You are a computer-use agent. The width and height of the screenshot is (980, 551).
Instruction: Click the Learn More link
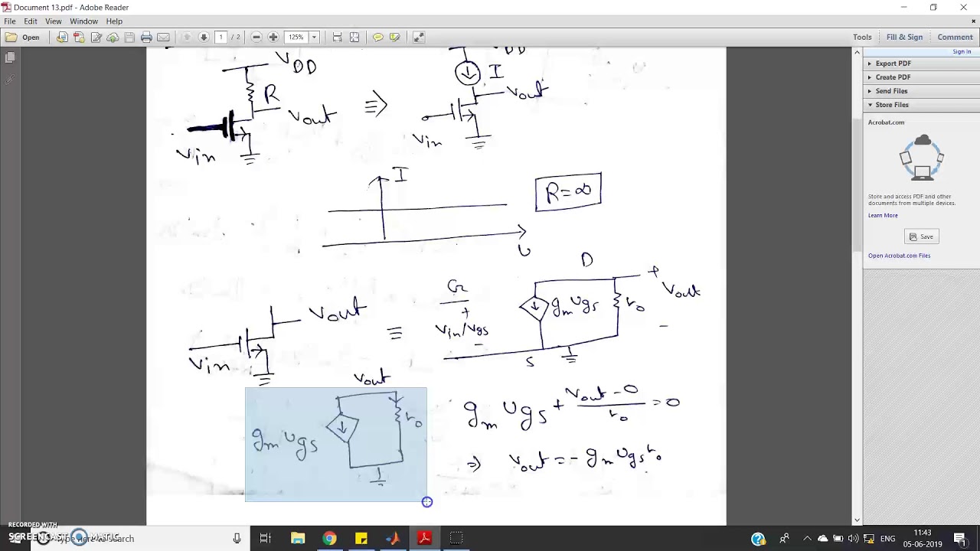[883, 215]
